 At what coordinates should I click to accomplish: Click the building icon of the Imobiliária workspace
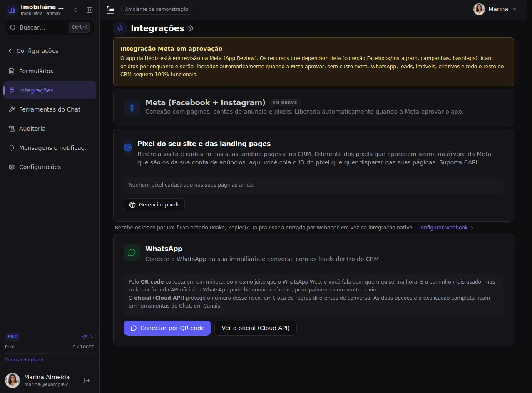click(x=12, y=10)
